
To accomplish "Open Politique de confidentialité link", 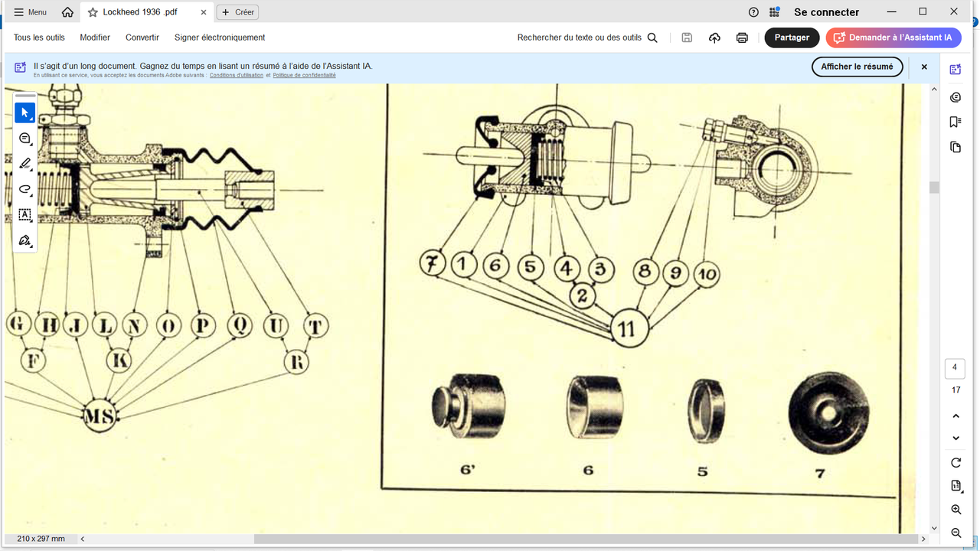I will click(x=304, y=75).
